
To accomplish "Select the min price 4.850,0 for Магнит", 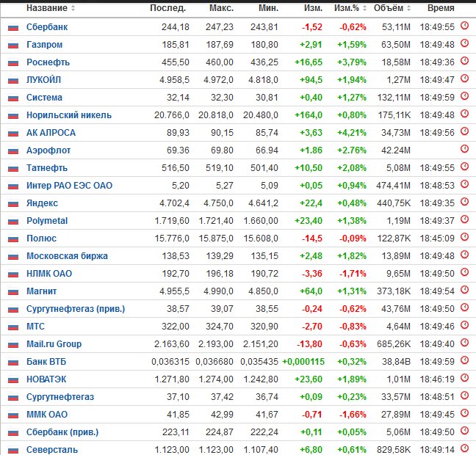I will coord(263,291).
